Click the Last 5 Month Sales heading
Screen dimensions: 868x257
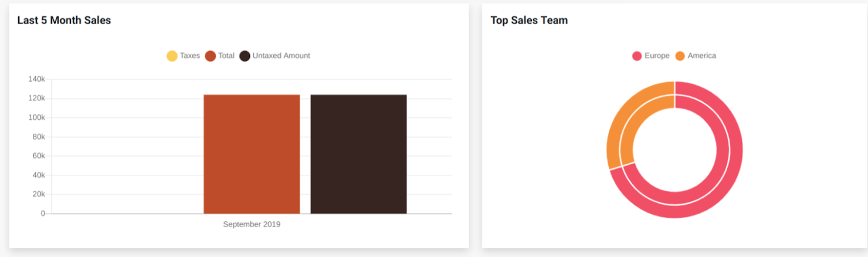64,21
